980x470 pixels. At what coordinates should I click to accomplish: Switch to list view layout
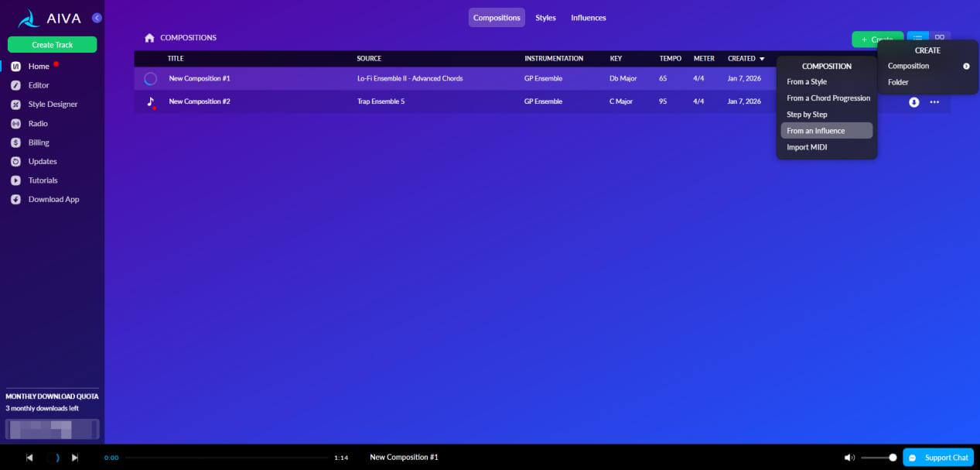click(x=918, y=37)
